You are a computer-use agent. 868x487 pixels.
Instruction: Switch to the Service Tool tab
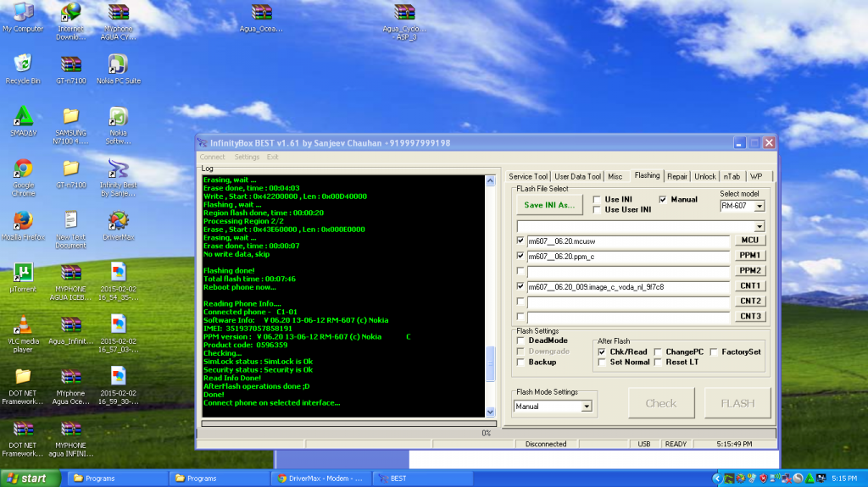527,176
